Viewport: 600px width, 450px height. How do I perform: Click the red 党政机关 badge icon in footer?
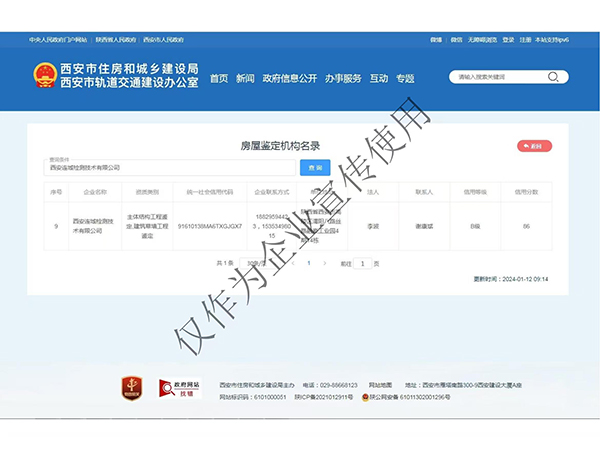(x=129, y=387)
